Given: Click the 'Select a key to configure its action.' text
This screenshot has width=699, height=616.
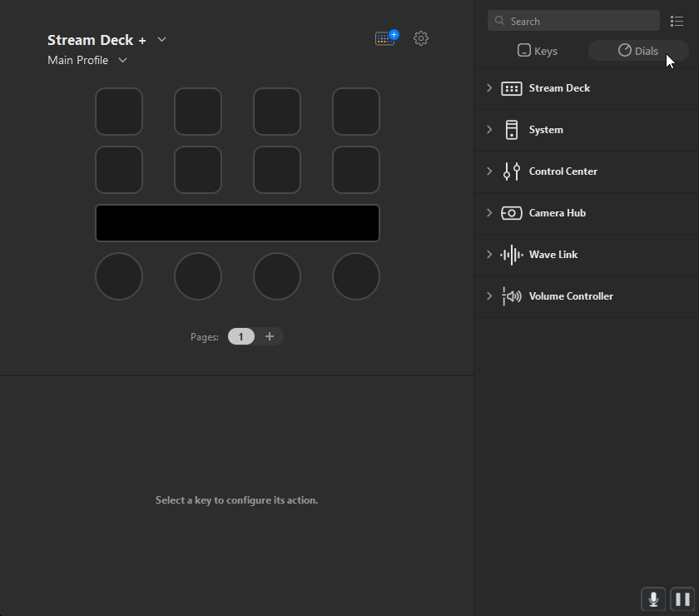Looking at the screenshot, I should pos(236,500).
